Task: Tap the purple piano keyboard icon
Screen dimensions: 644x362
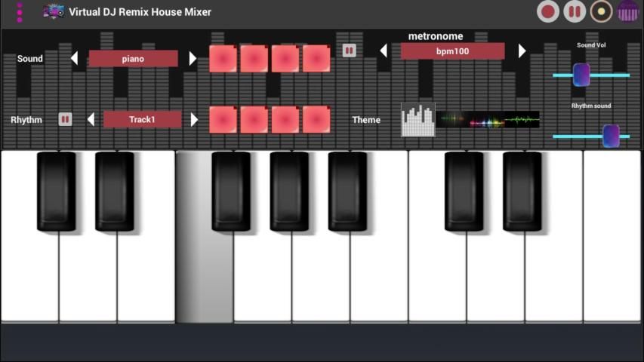Action: click(x=628, y=11)
